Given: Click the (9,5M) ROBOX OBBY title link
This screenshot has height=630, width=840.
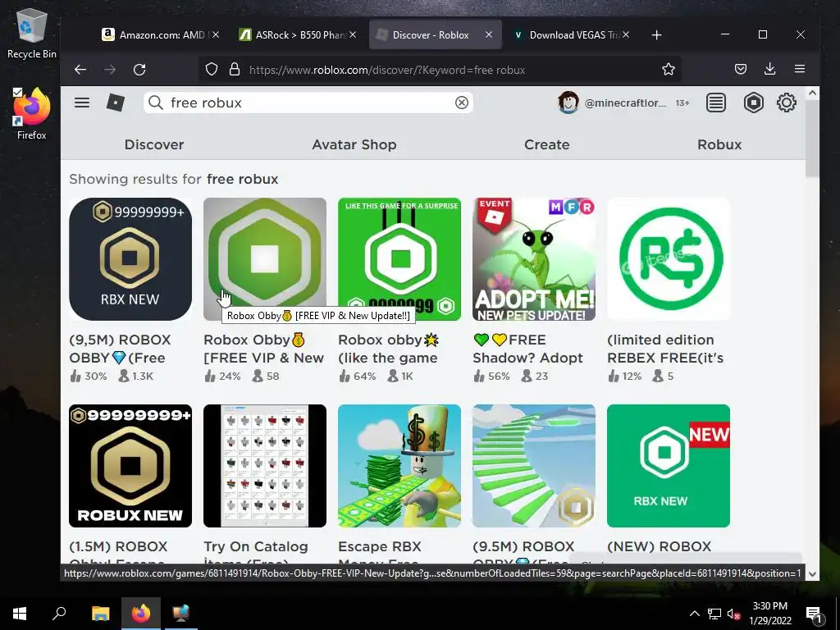Looking at the screenshot, I should (121, 349).
